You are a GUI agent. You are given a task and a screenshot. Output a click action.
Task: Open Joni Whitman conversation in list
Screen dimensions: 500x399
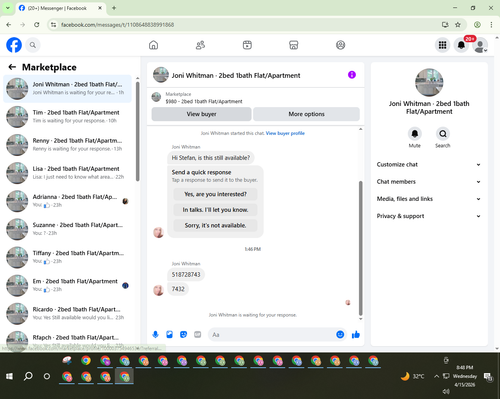tap(67, 89)
